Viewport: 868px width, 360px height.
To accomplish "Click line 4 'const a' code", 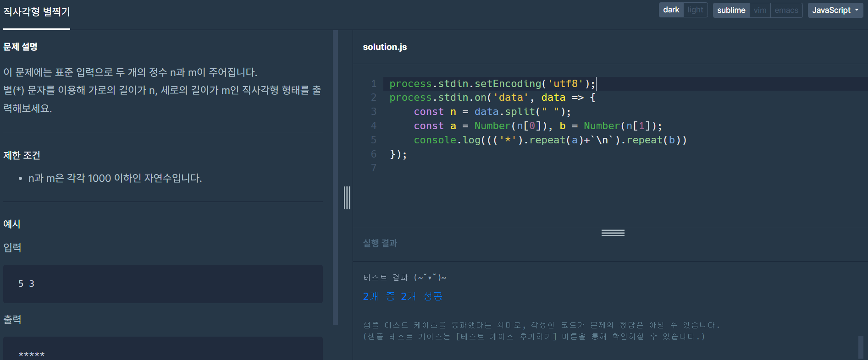I will tap(538, 126).
